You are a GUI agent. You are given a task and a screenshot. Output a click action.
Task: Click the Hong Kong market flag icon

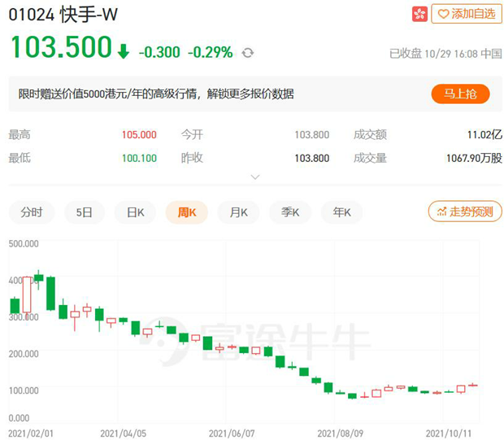tap(419, 14)
